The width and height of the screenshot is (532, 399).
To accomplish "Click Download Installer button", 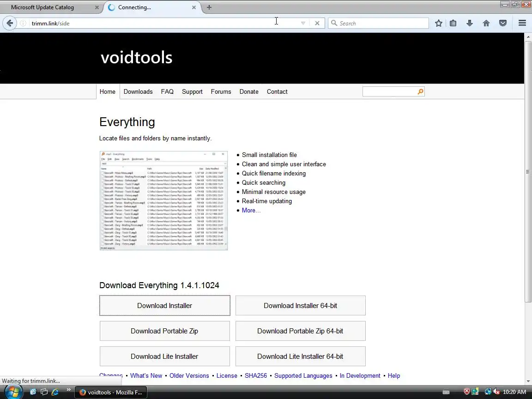I will [x=164, y=306].
